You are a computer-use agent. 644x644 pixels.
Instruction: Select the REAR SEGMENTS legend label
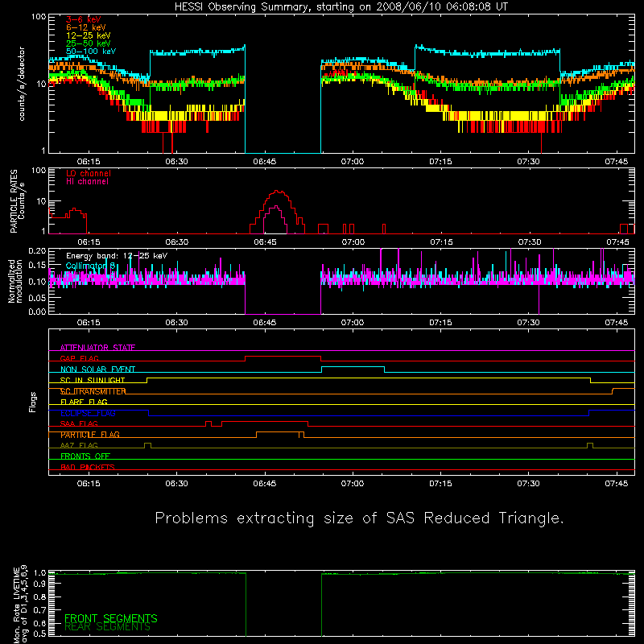point(107,627)
